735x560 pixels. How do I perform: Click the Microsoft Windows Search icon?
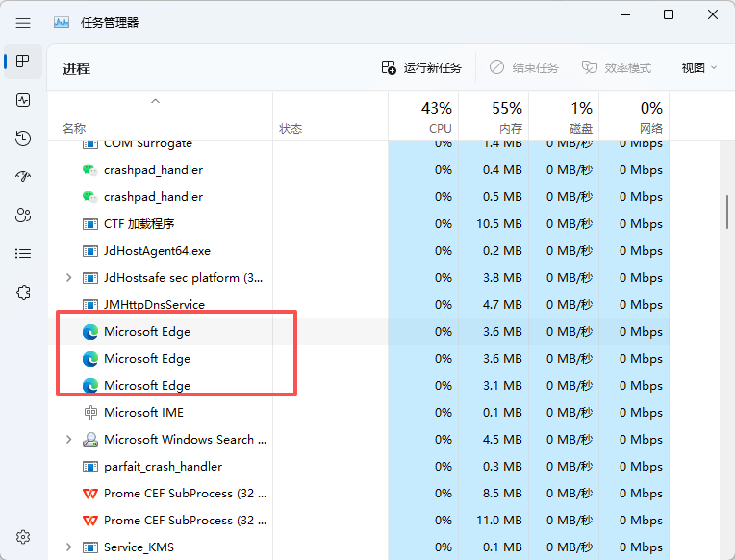[x=90, y=440]
